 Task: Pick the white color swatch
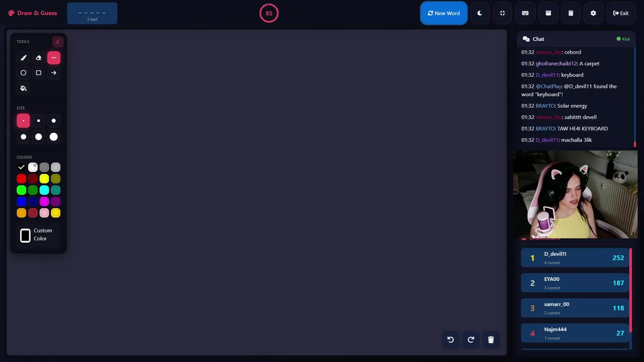(33, 167)
